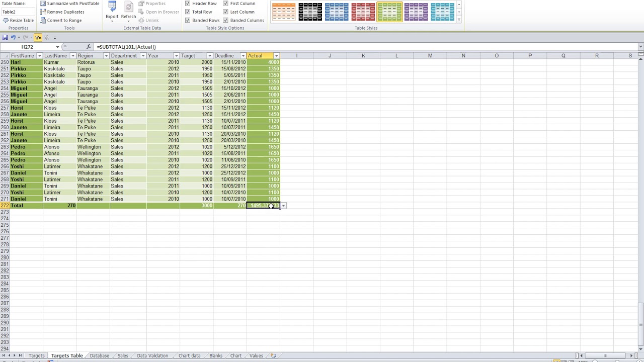Click the highlighted formula quick access icon

click(x=38, y=37)
